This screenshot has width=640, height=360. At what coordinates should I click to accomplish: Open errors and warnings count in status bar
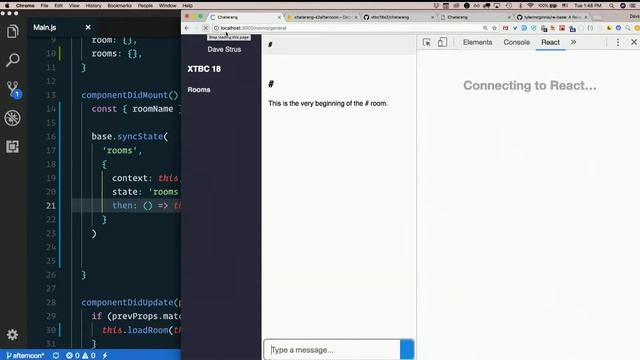coord(81,356)
